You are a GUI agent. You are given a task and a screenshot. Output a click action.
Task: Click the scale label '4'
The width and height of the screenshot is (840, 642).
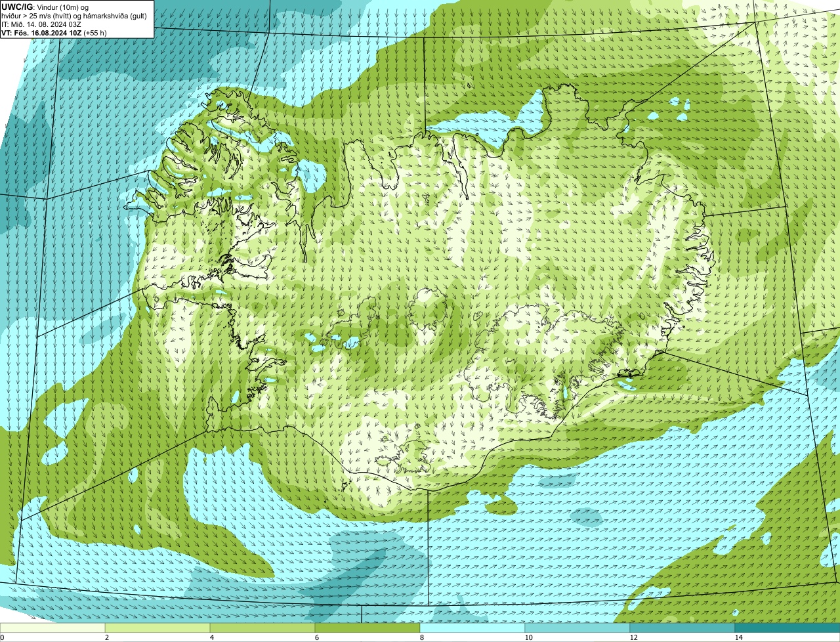211,637
